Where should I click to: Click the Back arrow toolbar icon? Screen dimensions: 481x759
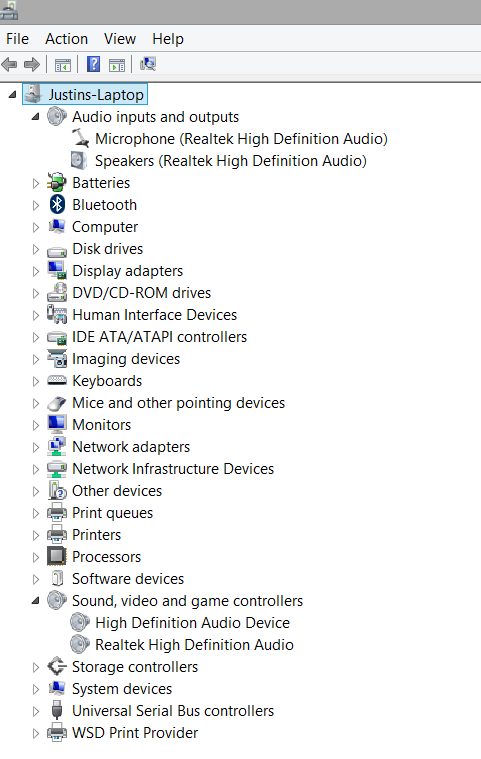(10, 64)
